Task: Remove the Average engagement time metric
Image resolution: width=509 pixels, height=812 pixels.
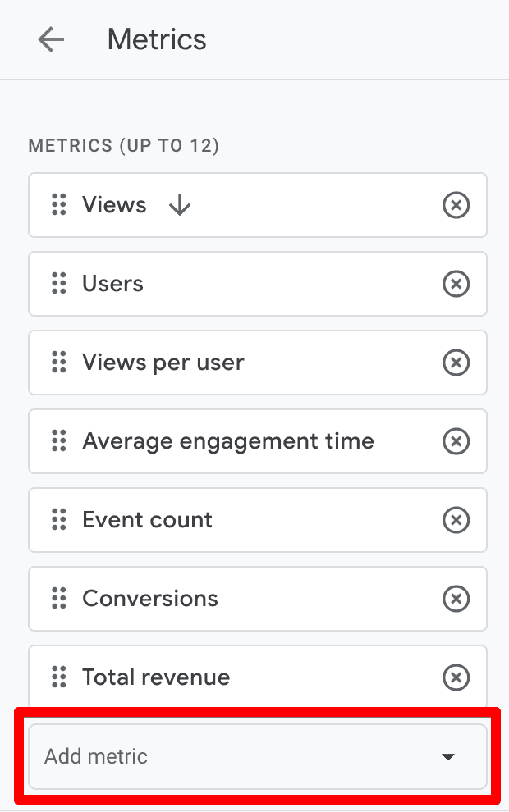Action: click(x=456, y=441)
